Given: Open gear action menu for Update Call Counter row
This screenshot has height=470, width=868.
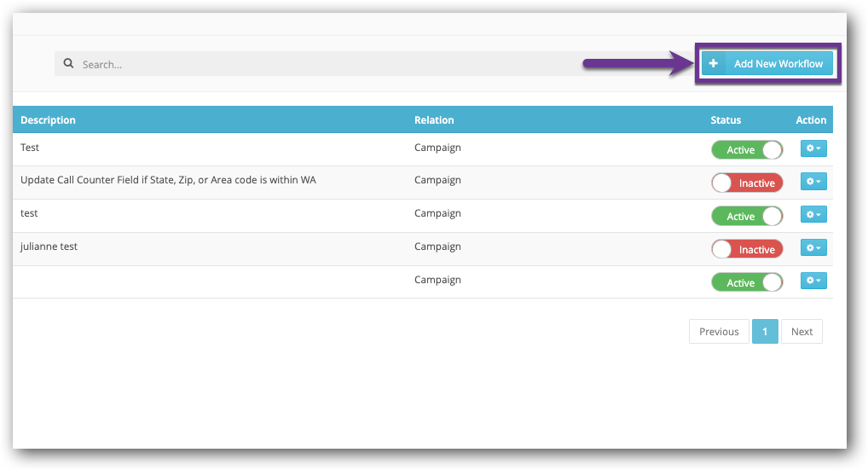Looking at the screenshot, I should pyautogui.click(x=813, y=182).
